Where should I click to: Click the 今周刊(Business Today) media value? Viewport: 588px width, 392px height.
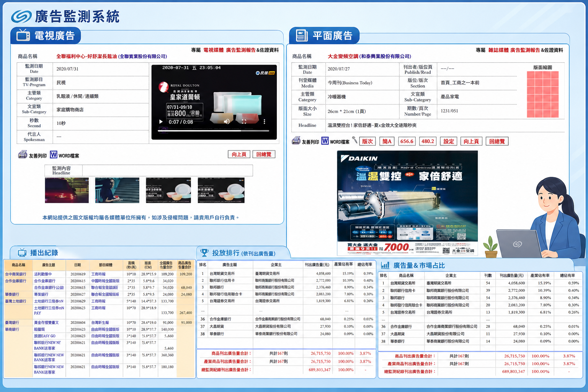pos(350,83)
